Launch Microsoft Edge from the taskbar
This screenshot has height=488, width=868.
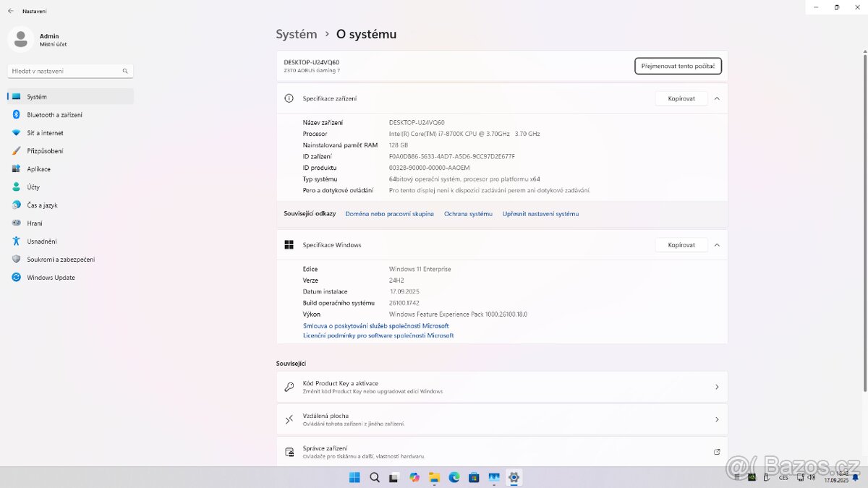pyautogui.click(x=454, y=477)
